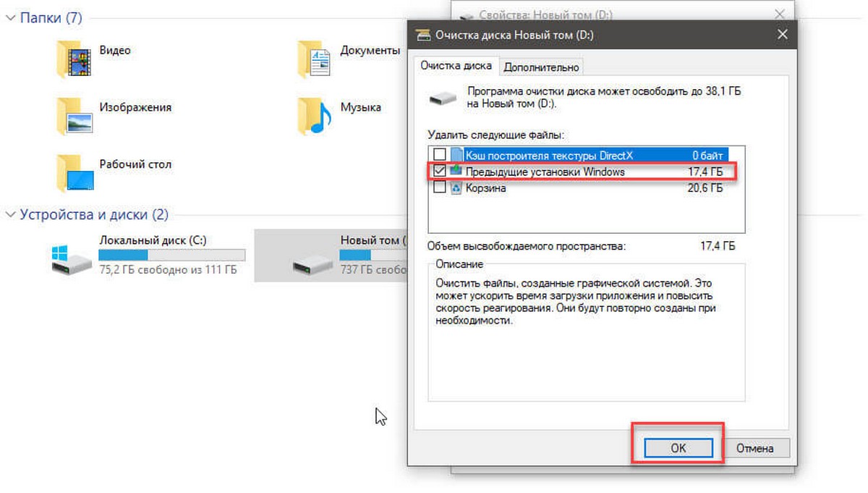
Task: Click the Рабочий стол folder label
Action: tap(135, 164)
